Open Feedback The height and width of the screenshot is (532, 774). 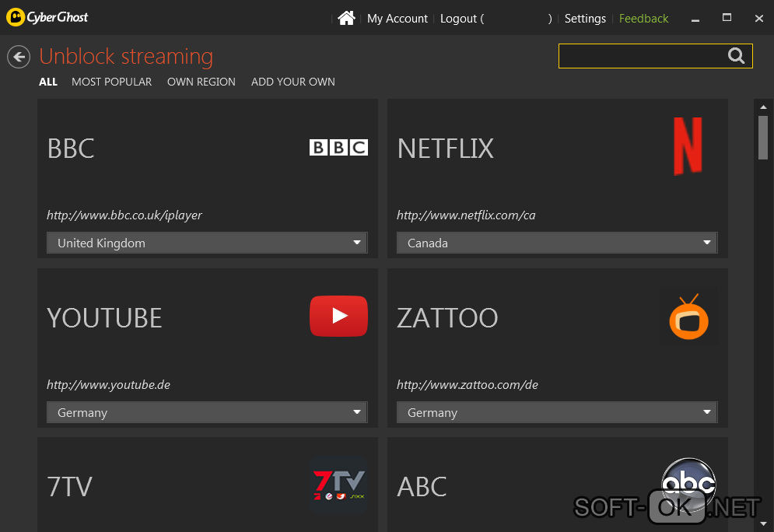point(643,19)
